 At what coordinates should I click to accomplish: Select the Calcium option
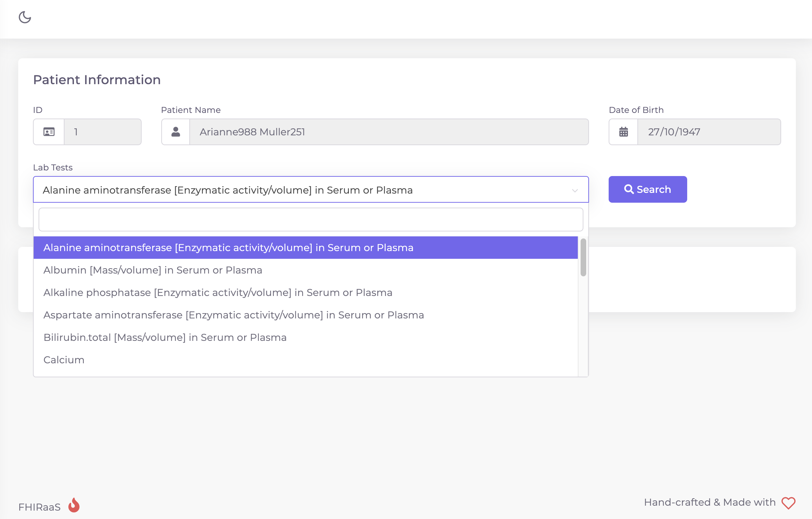pos(64,360)
